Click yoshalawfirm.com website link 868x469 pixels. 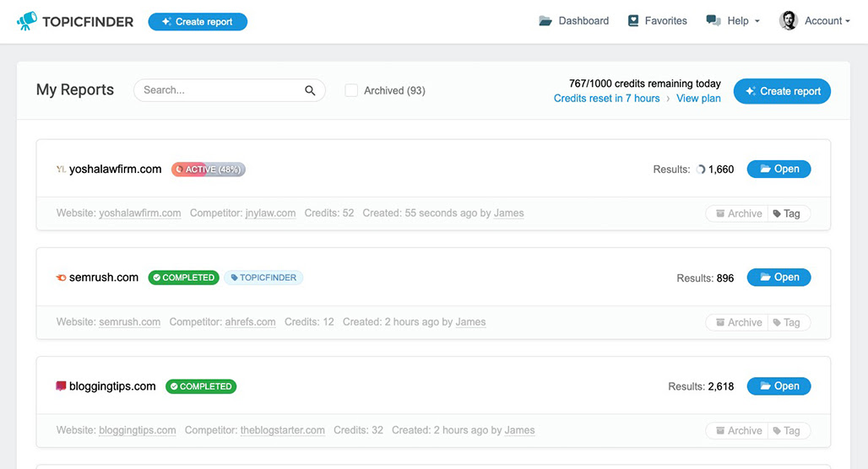(140, 213)
